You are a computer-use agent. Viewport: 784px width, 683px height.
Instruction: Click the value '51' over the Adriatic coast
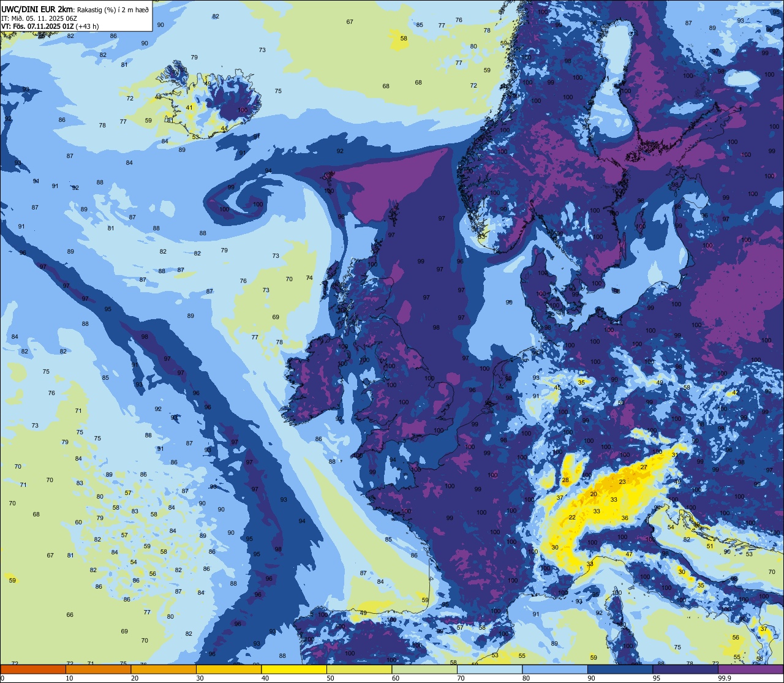tap(710, 546)
